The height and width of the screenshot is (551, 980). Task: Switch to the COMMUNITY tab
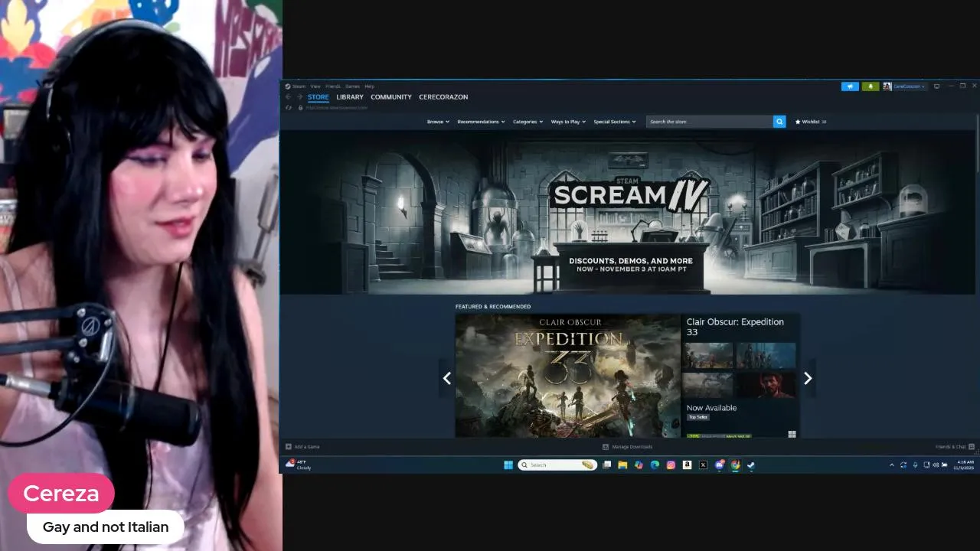(x=391, y=97)
